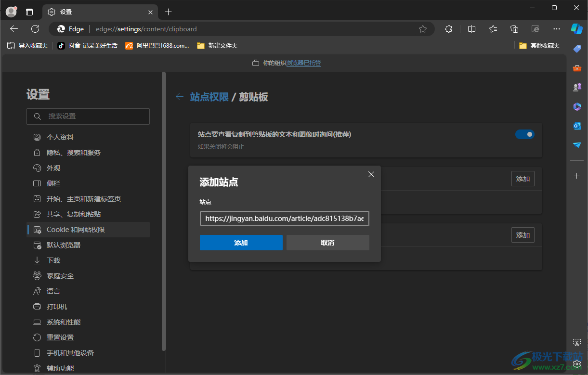This screenshot has width=588, height=375.
Task: Select 隐私、搜索和服务 in the settings sidebar
Action: (x=73, y=153)
